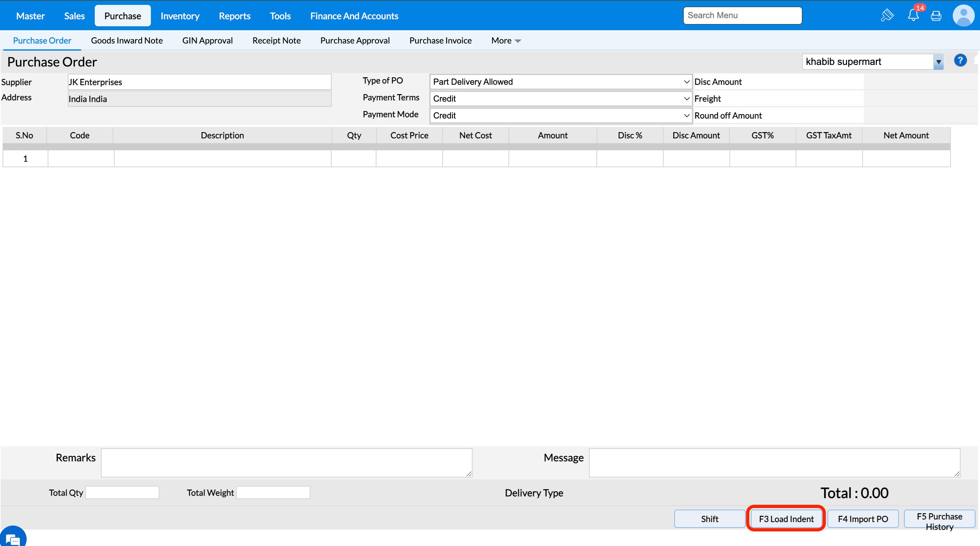Expand the Payment Mode dropdown

(x=560, y=115)
